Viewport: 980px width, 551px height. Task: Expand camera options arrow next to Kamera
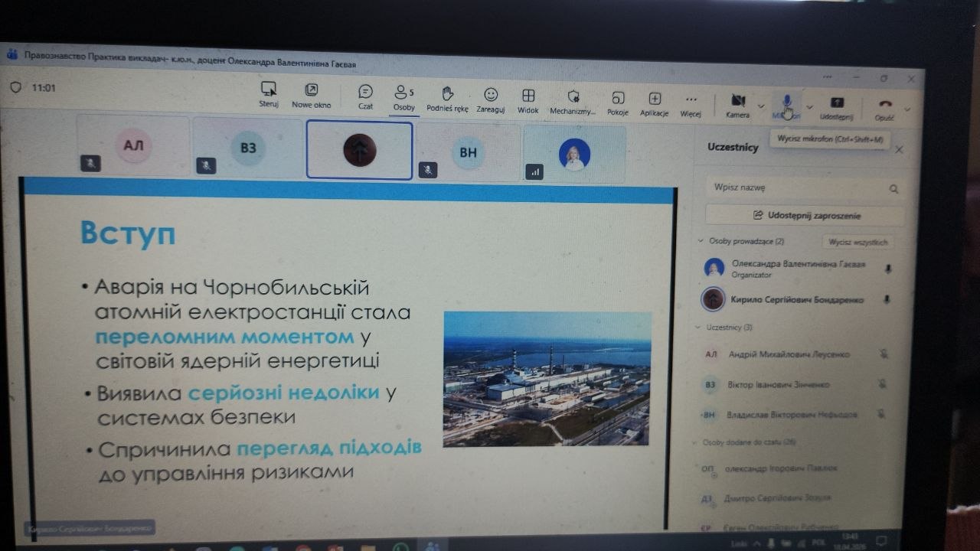pos(760,106)
